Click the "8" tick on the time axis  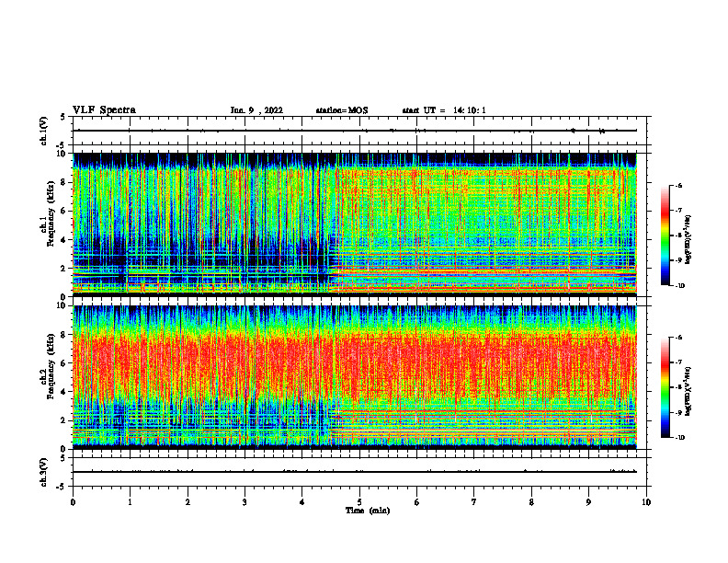[531, 502]
